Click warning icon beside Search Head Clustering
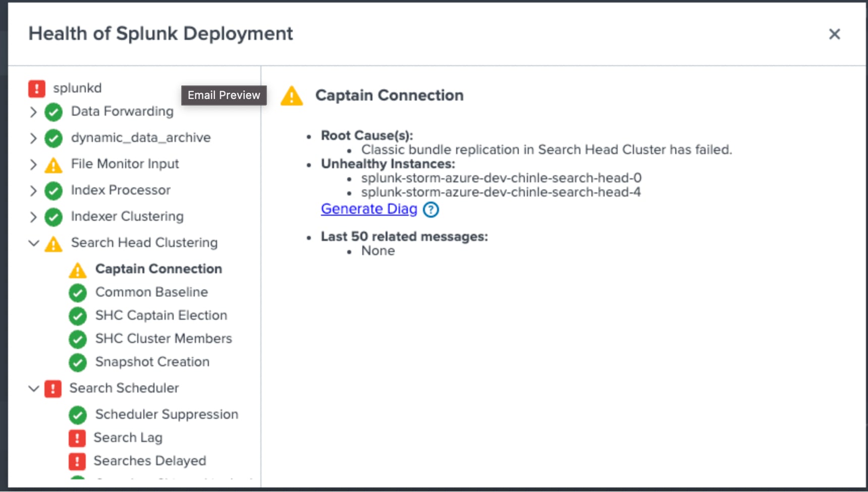 (53, 243)
